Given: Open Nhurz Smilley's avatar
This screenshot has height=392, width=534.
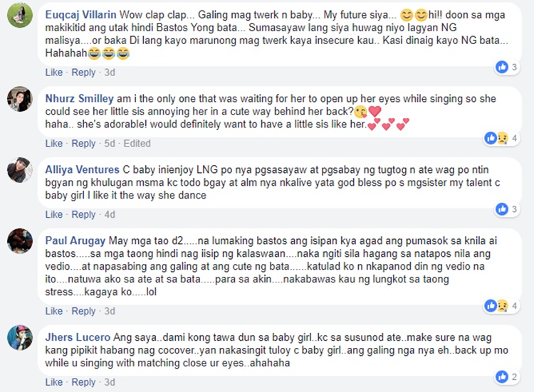Looking at the screenshot, I should (20, 99).
